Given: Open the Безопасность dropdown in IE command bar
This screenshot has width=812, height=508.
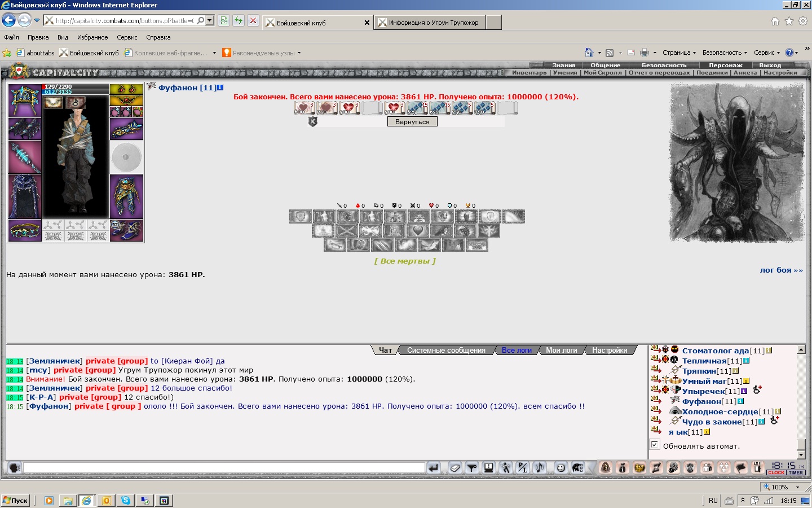Looking at the screenshot, I should click(725, 52).
